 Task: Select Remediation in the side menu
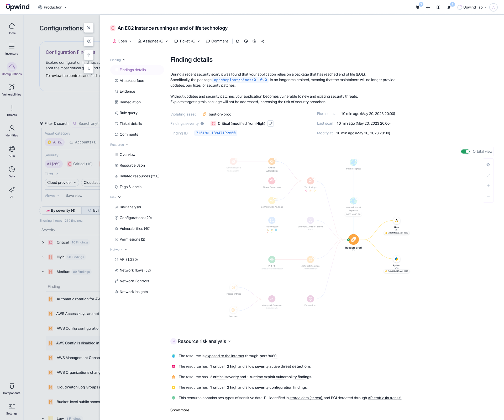(130, 102)
